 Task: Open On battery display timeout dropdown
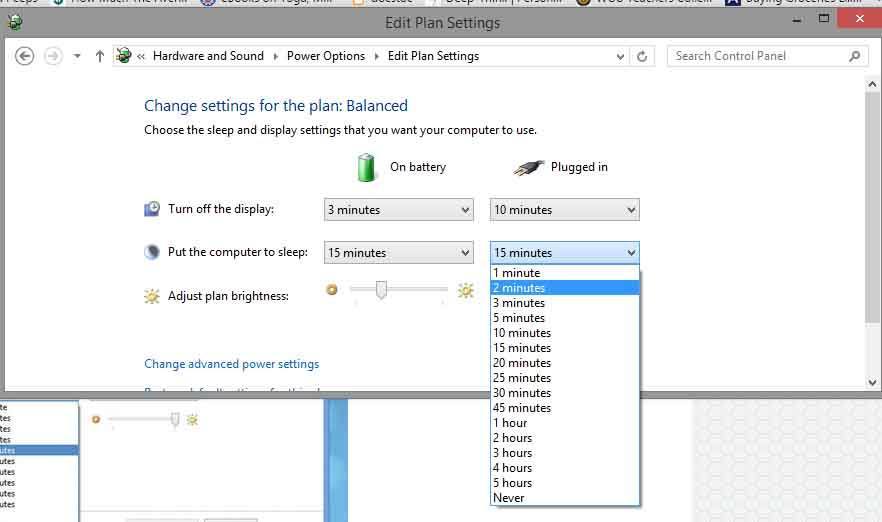coord(399,210)
